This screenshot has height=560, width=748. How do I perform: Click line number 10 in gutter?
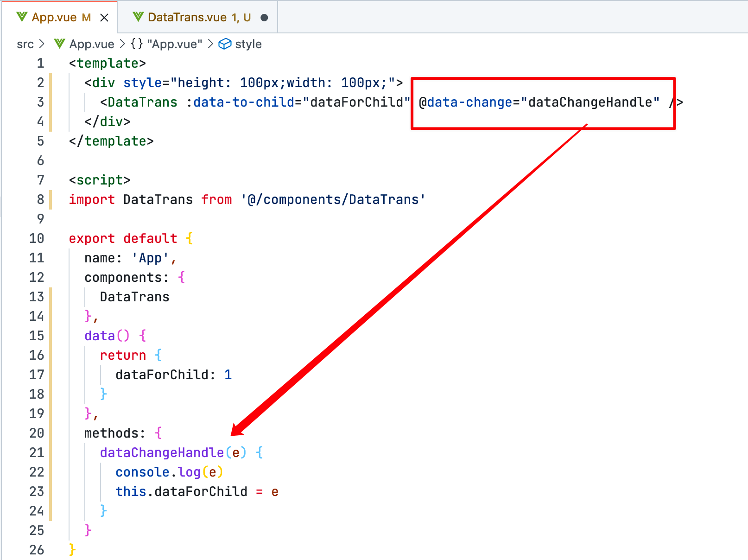pos(37,238)
